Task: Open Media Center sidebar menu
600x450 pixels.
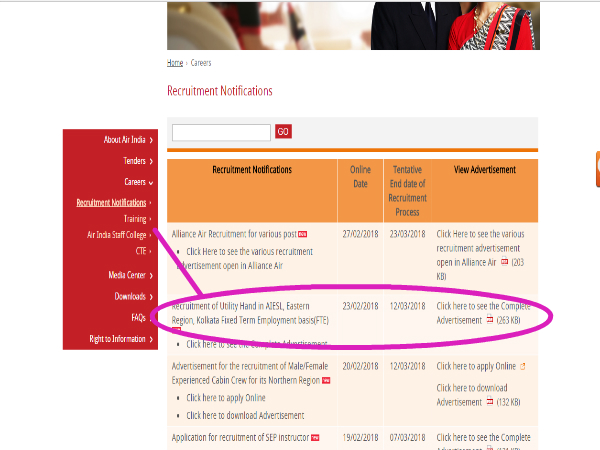Action: pyautogui.click(x=127, y=275)
